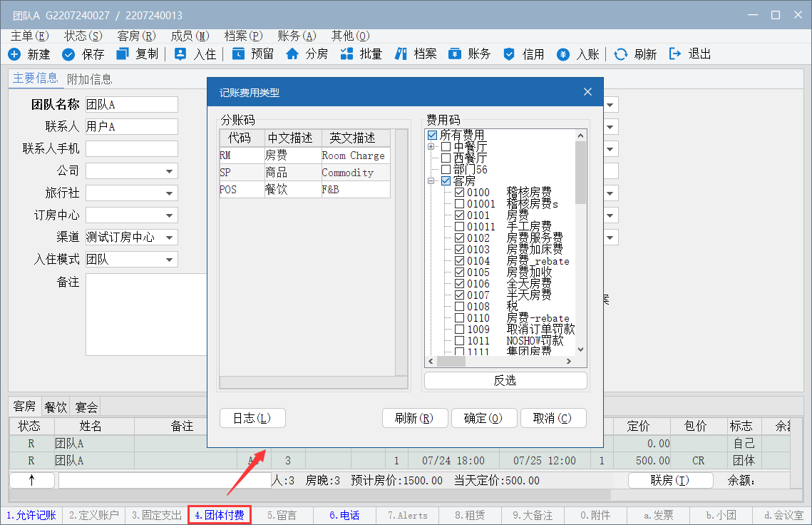Collapse the 客房 tree node

[x=431, y=181]
